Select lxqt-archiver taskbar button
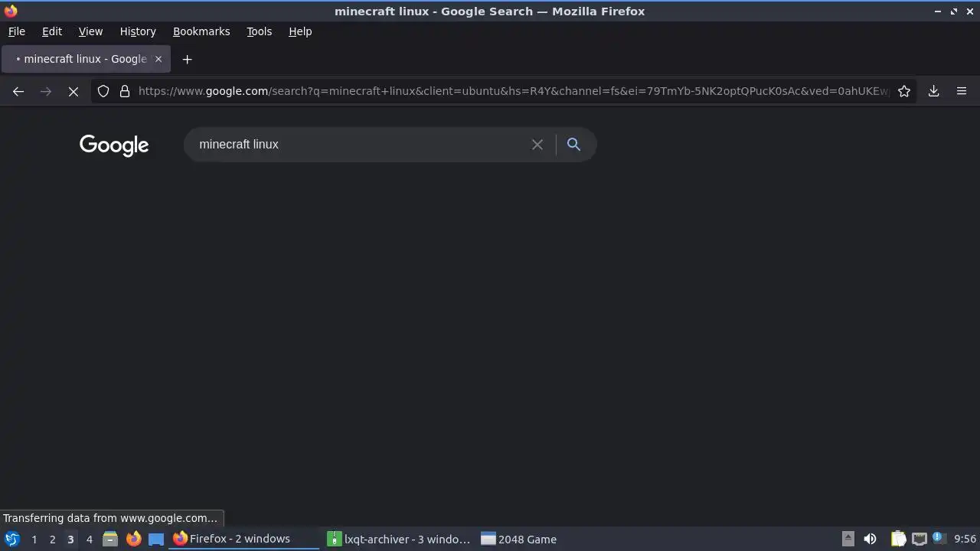 click(x=399, y=539)
